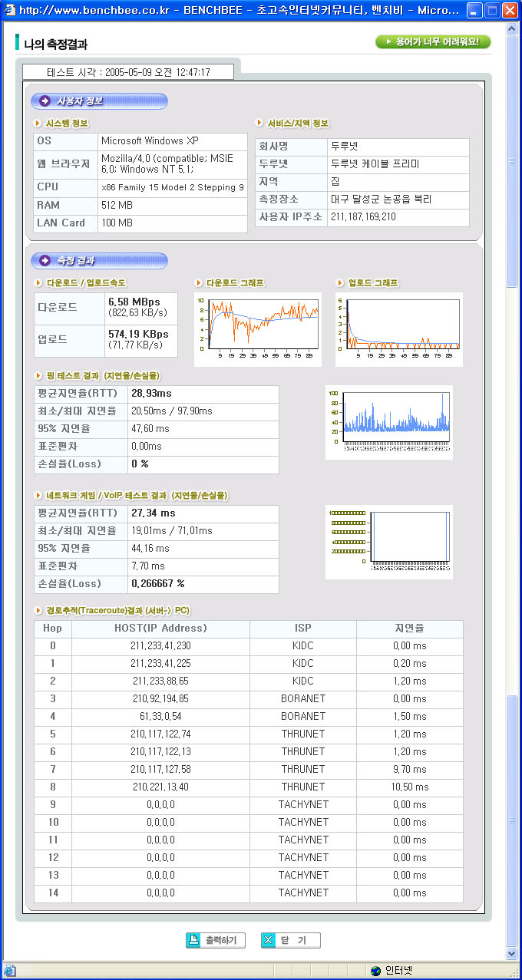522x980 pixels.
Task: Select the 업로드 그래프 chart
Action: pyautogui.click(x=399, y=328)
